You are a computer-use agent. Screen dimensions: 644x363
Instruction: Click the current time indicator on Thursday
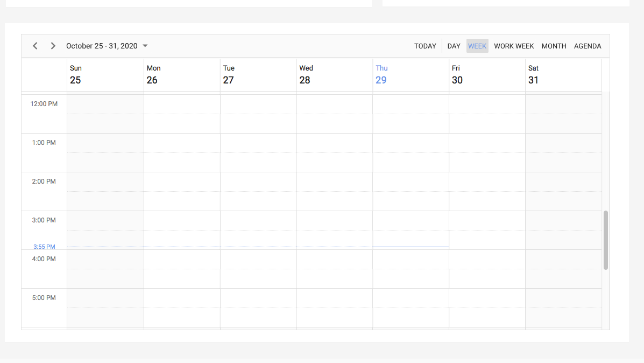click(411, 247)
